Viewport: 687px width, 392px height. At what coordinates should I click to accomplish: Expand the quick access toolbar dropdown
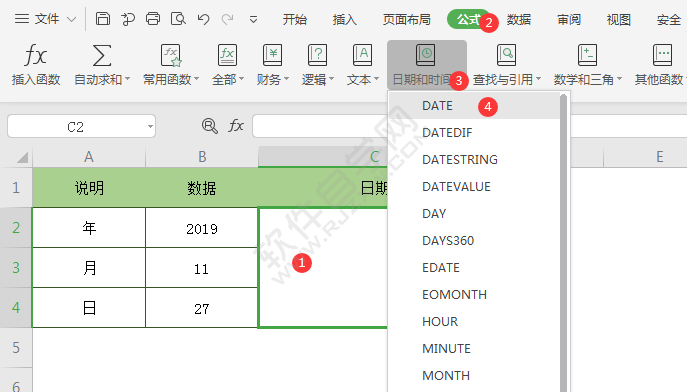pyautogui.click(x=253, y=20)
